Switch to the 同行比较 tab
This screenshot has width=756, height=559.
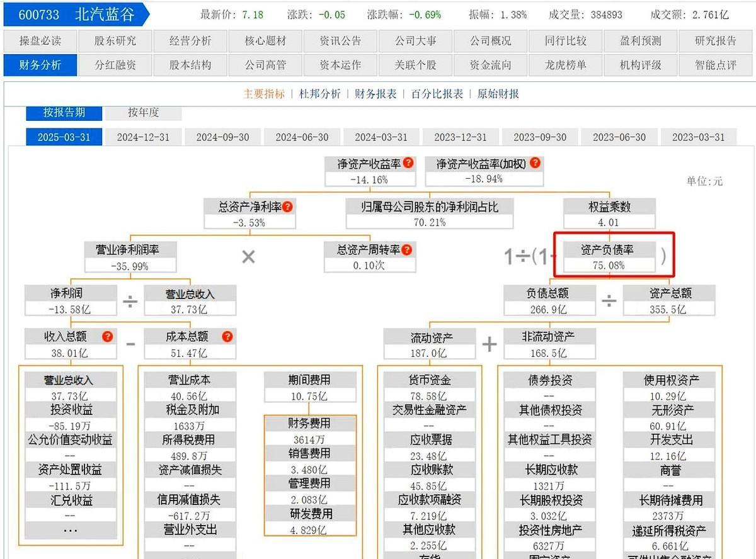coord(565,41)
